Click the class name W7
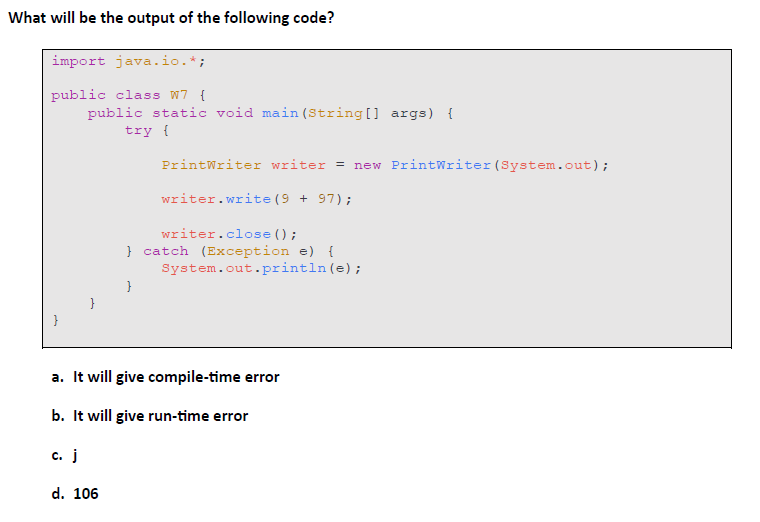760x522 pixels. pos(179,95)
